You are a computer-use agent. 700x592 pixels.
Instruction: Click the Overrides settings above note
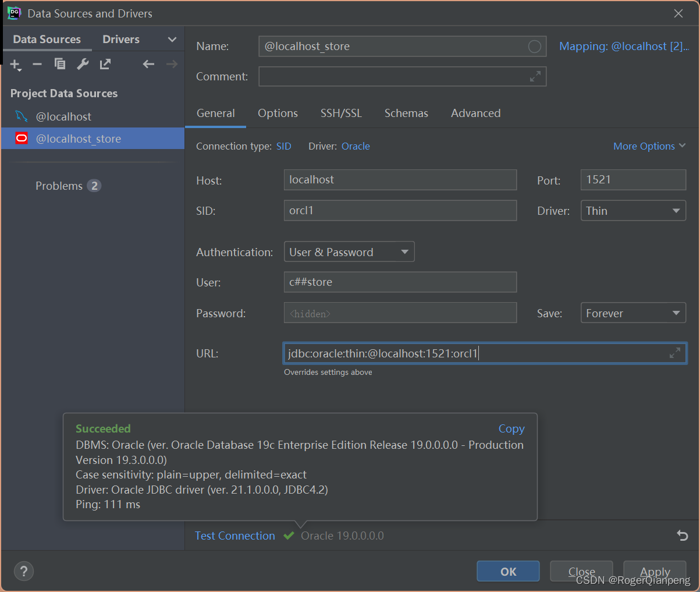[x=328, y=373]
